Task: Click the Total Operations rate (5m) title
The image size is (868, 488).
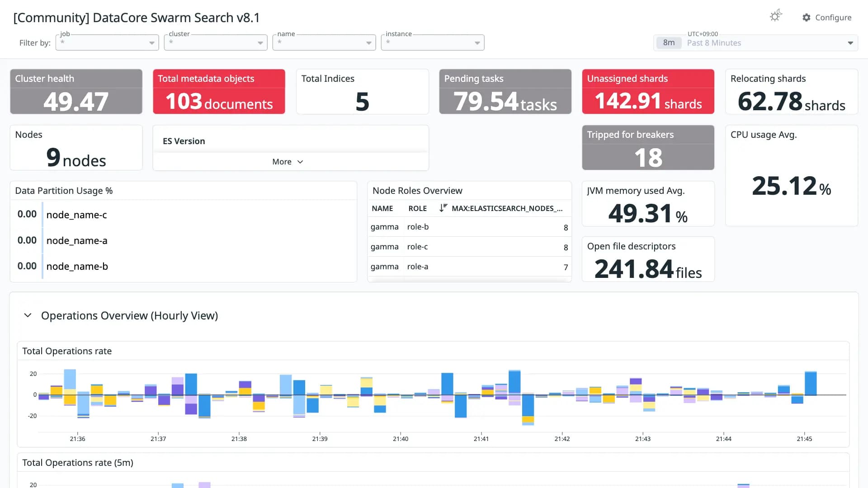Action: point(78,463)
